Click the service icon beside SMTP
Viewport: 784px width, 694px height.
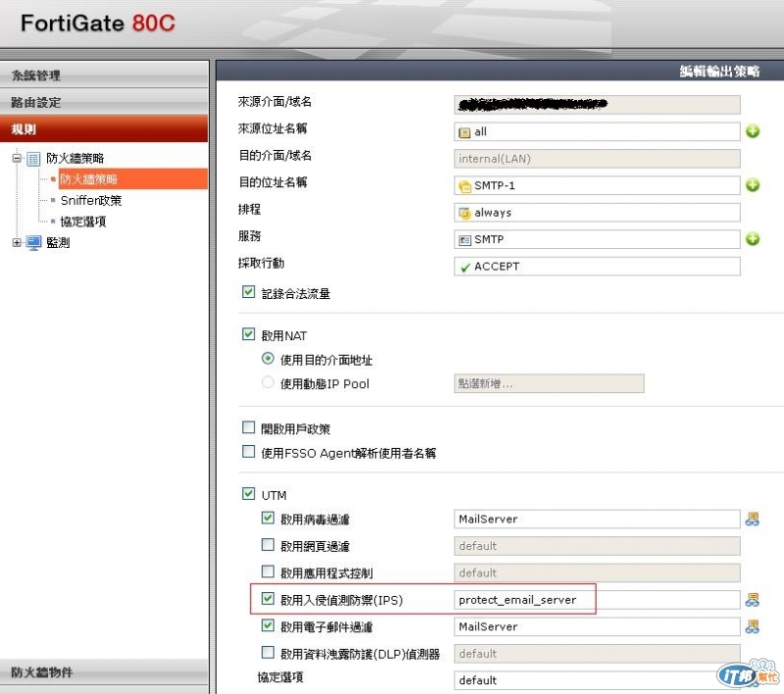point(465,240)
